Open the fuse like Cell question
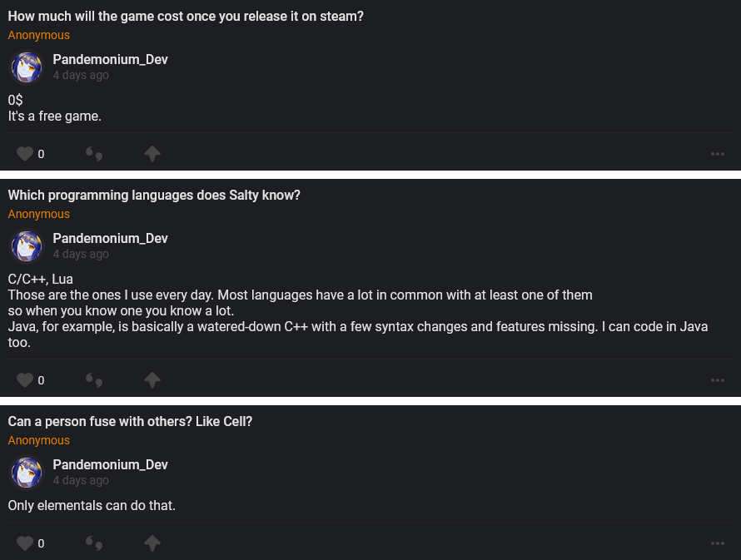The image size is (741, 560). pos(130,422)
